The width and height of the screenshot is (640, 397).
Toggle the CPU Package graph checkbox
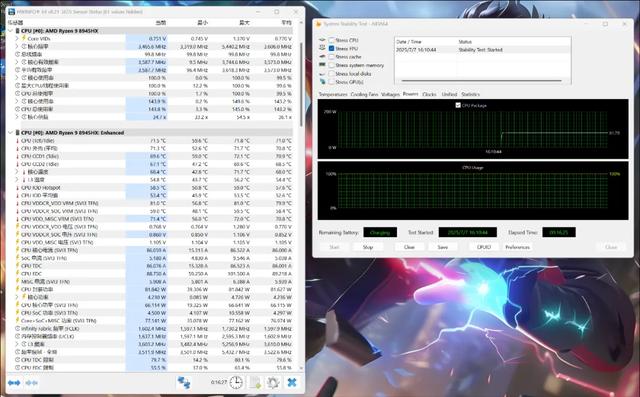click(458, 105)
